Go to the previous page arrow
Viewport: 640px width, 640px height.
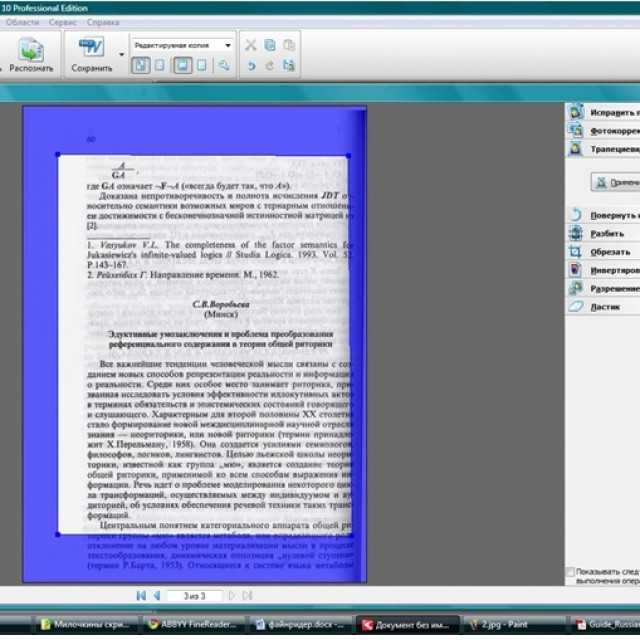tap(157, 596)
